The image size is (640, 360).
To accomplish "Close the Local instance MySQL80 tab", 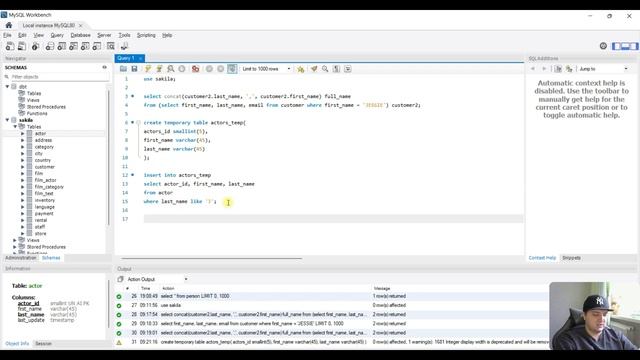I will point(80,26).
